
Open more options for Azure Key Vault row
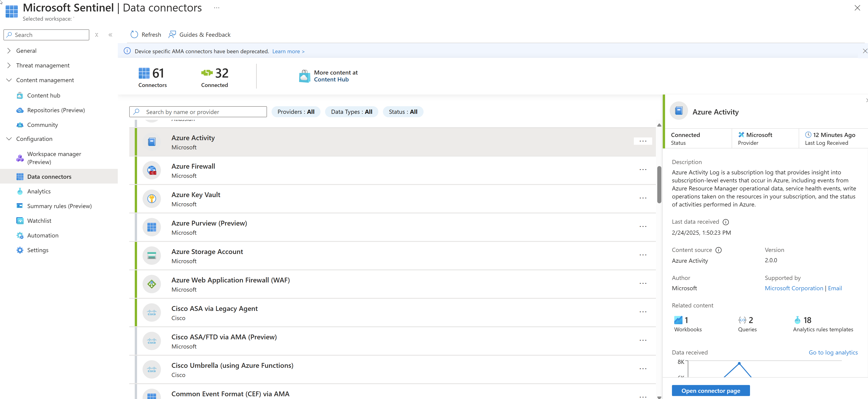click(643, 198)
